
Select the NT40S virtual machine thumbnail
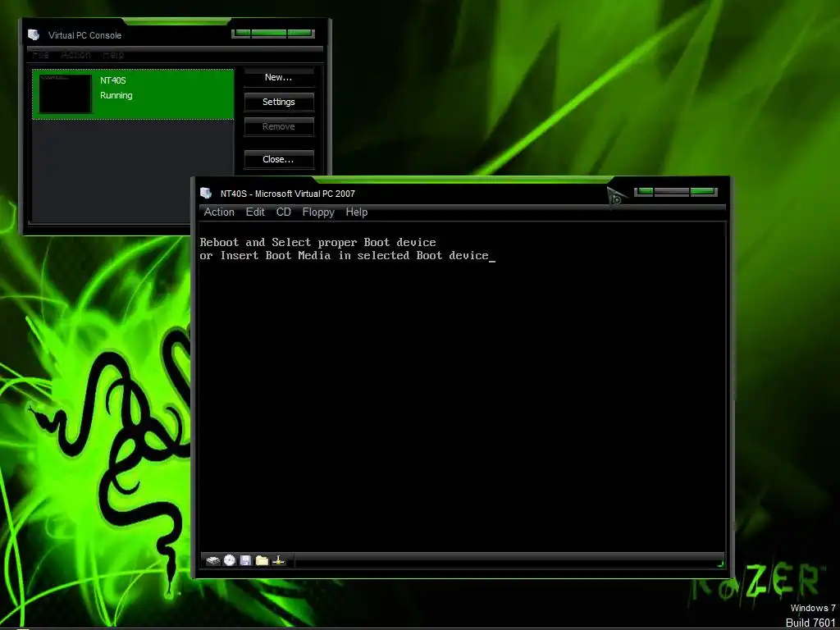(66, 94)
